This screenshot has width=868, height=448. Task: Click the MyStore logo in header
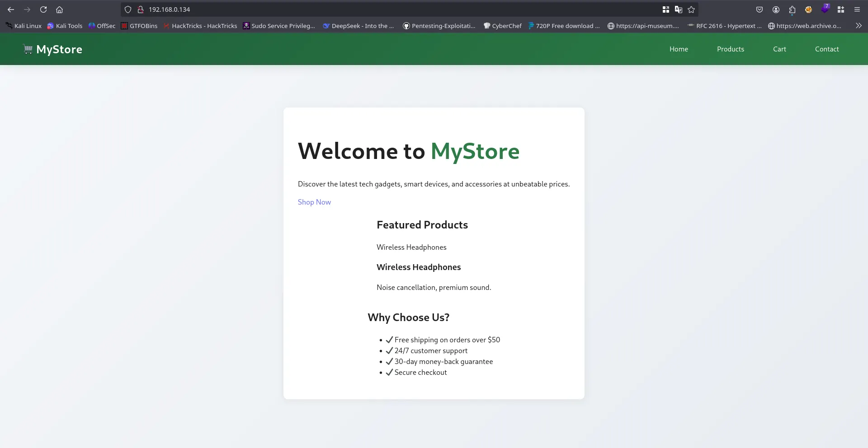point(53,49)
